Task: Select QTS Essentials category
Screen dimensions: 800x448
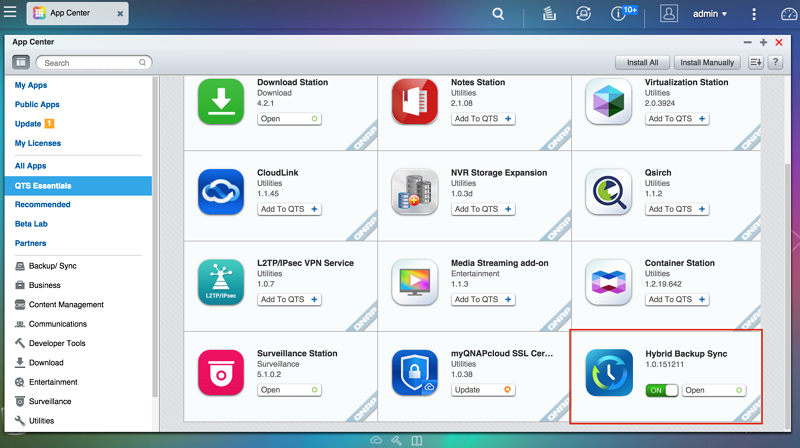Action: 78,186
